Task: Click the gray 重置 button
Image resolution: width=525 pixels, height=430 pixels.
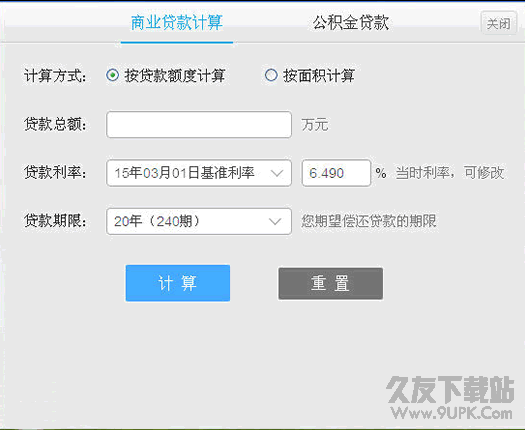Action: (x=330, y=283)
